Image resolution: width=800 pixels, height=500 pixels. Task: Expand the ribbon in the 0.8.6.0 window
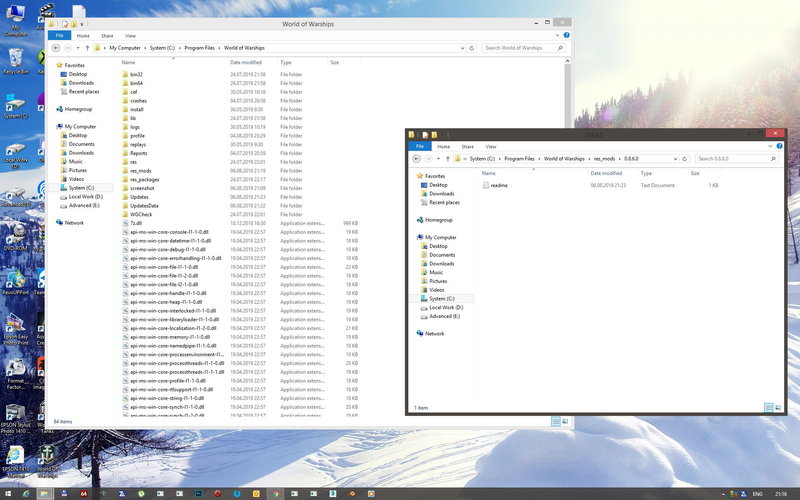tap(770, 146)
